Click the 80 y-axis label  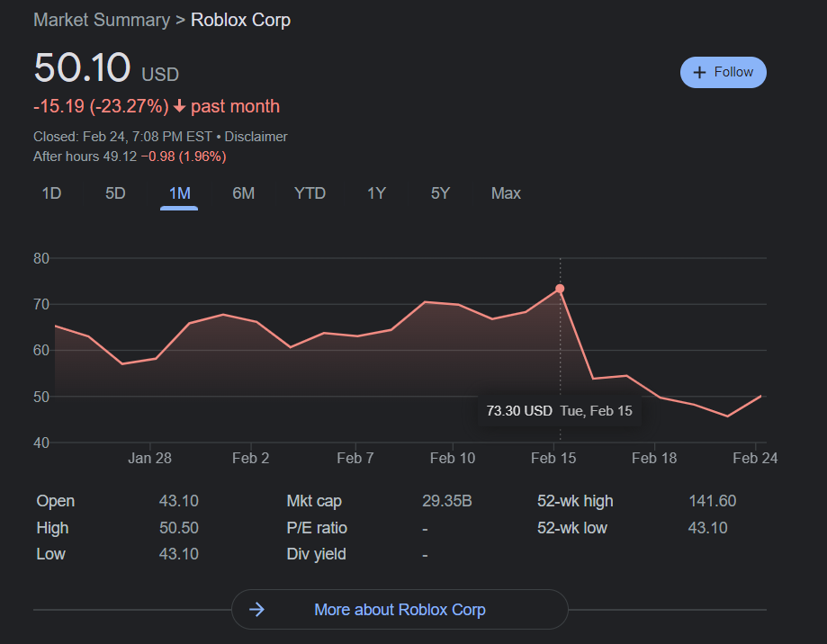pyautogui.click(x=41, y=258)
